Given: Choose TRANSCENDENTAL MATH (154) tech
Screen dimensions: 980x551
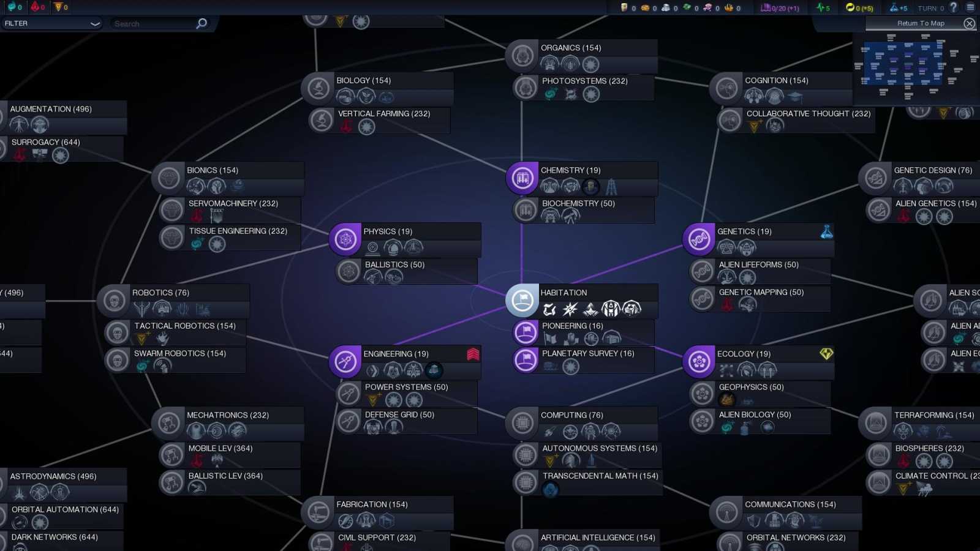Looking at the screenshot, I should coord(587,482).
